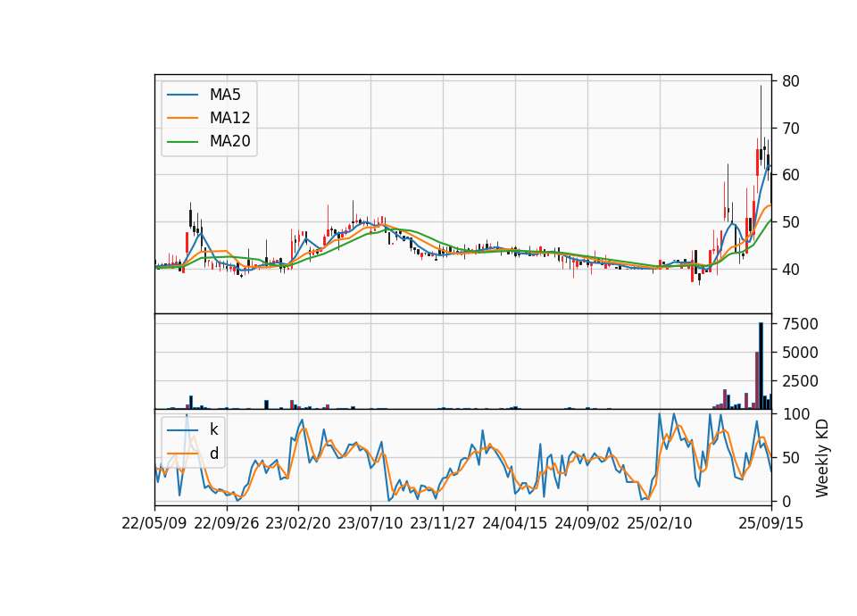Click the 24/09/02 date tick label

[x=587, y=523]
